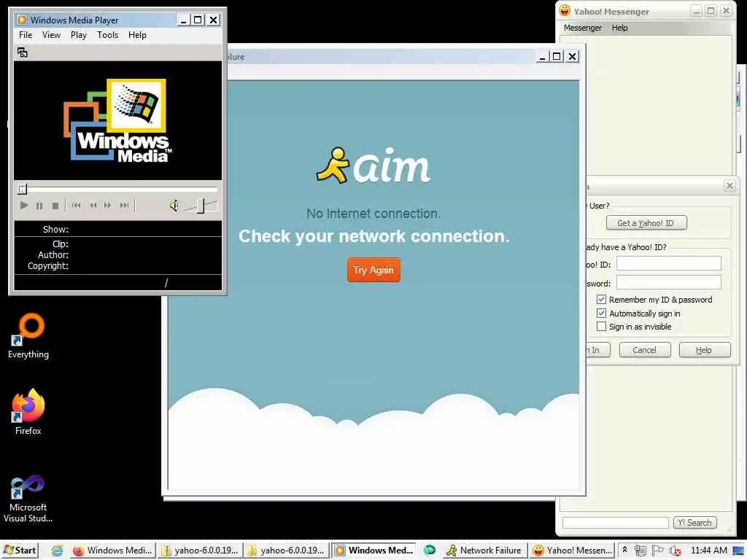Click the Media Player seek bar thumb
The height and width of the screenshot is (560, 747).
23,190
